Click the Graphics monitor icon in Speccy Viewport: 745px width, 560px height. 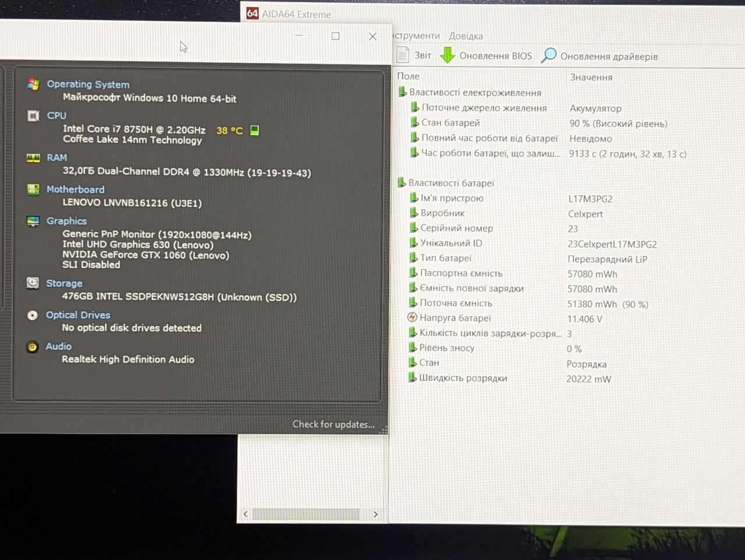pyautogui.click(x=33, y=221)
